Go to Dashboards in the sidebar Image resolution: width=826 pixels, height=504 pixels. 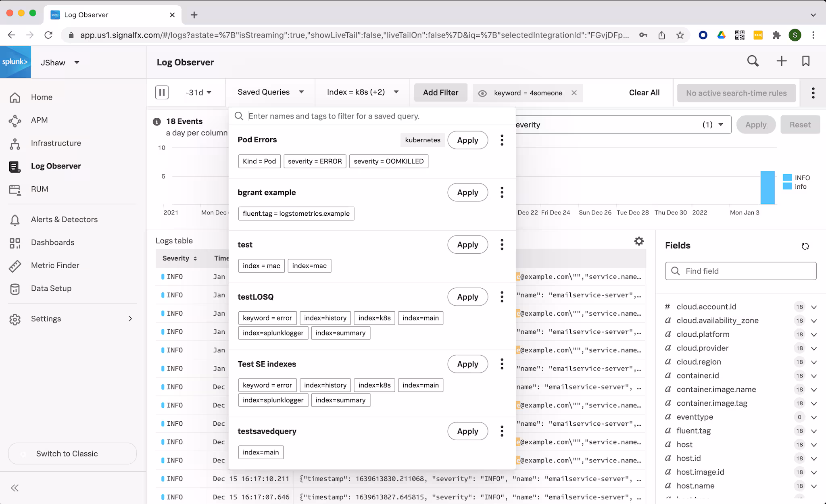[x=52, y=242]
